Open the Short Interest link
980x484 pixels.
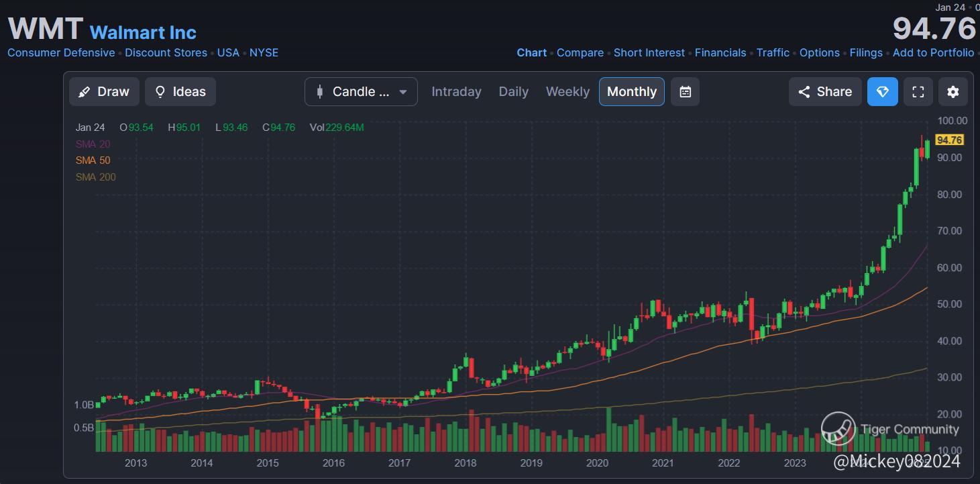click(649, 52)
